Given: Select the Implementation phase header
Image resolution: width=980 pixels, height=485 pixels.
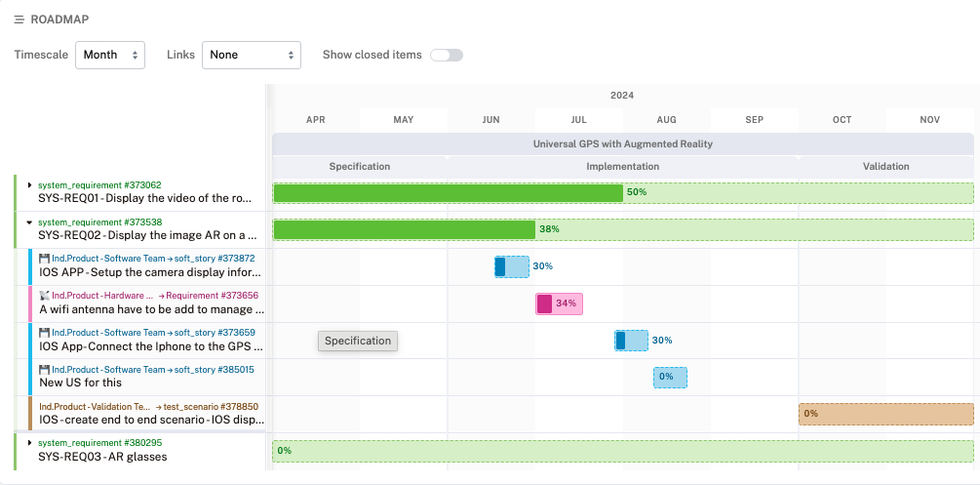Looking at the screenshot, I should pos(622,166).
